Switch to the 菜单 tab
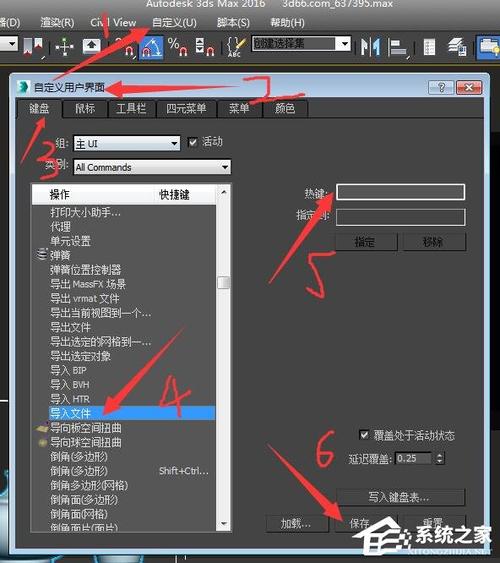This screenshot has height=563, width=500. point(239,108)
